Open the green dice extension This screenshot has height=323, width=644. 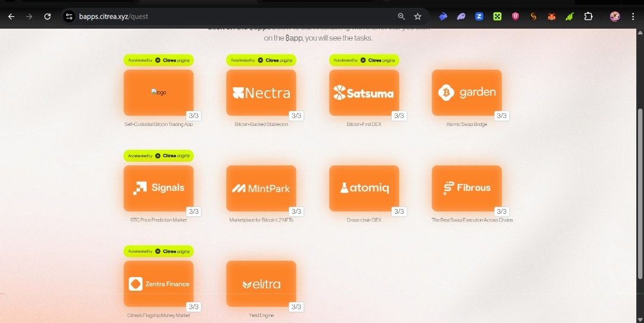(497, 17)
